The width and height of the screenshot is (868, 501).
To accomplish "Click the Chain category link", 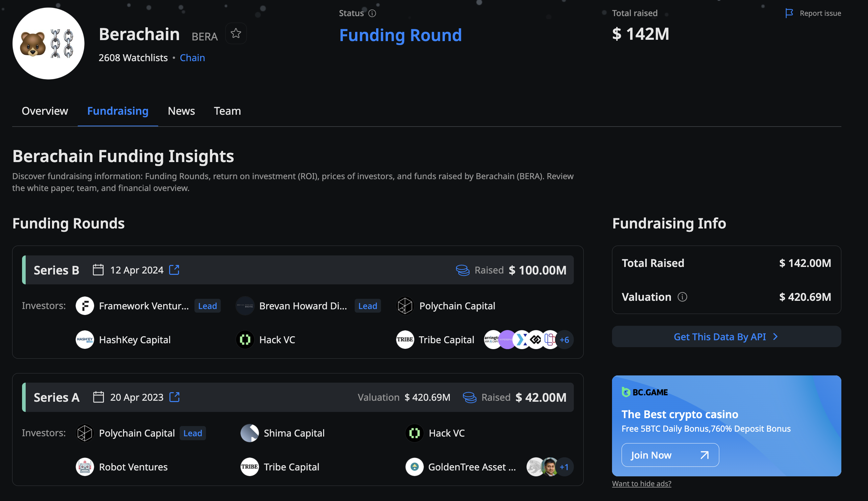I will point(192,58).
